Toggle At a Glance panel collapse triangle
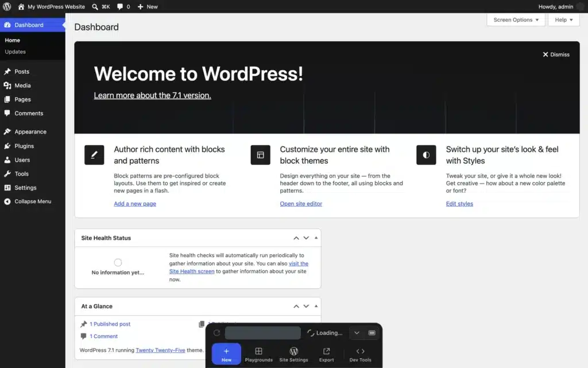Viewport: 588px width, 368px height. [316, 306]
